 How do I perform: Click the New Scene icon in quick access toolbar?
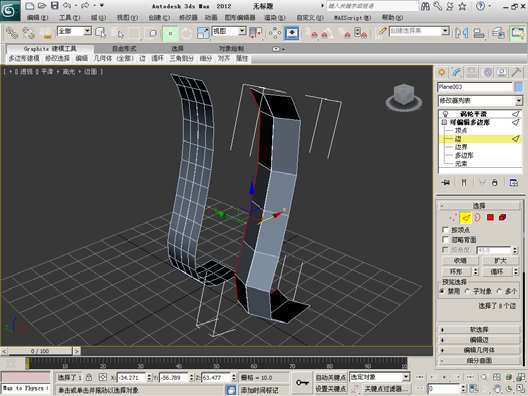[30, 6]
